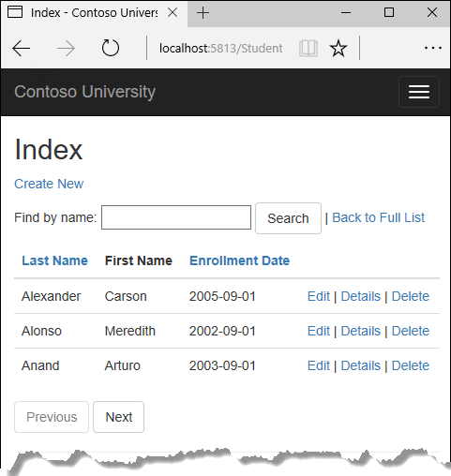The width and height of the screenshot is (451, 476).
Task: Go to the Next page button
Action: (119, 417)
